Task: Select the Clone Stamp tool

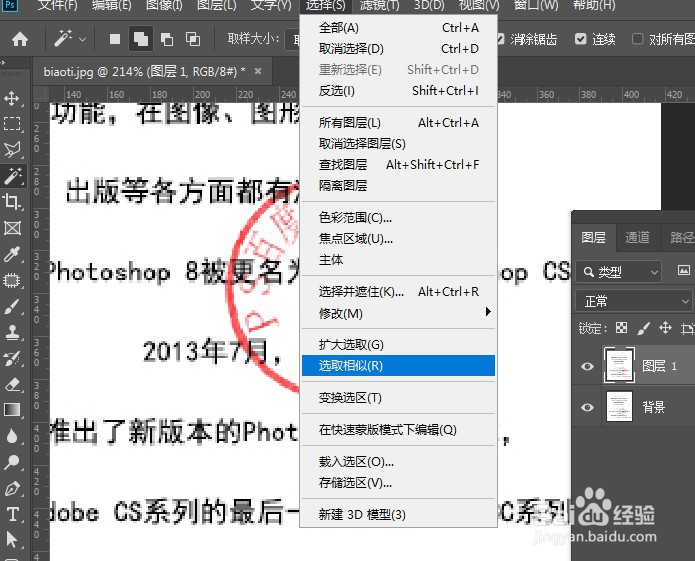Action: click(12, 332)
